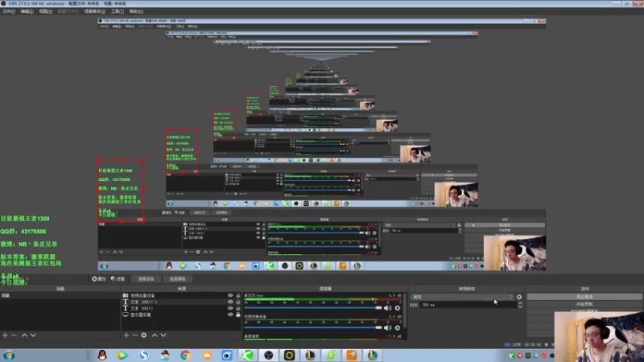Open settings gear for second mixer channel
The width and height of the screenshot is (644, 362).
coord(397,327)
